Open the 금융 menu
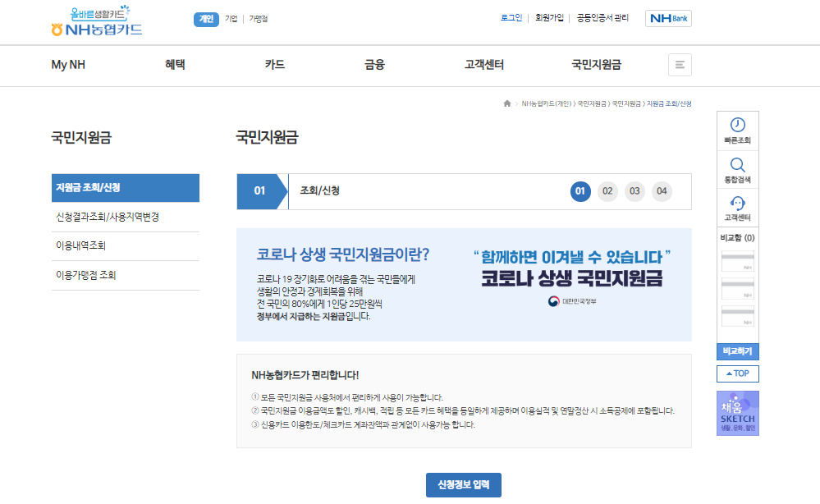The image size is (820, 504). (374, 65)
